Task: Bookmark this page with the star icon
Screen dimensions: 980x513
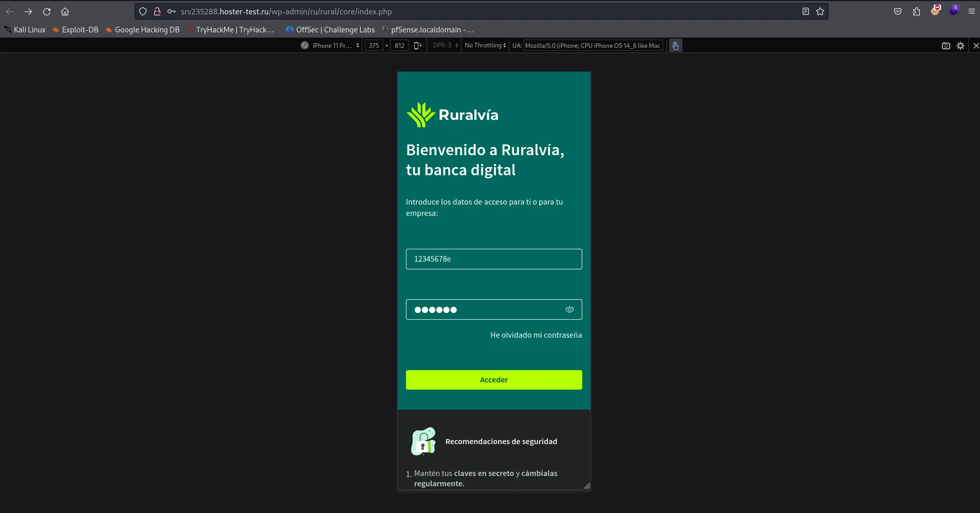Action: [x=820, y=11]
